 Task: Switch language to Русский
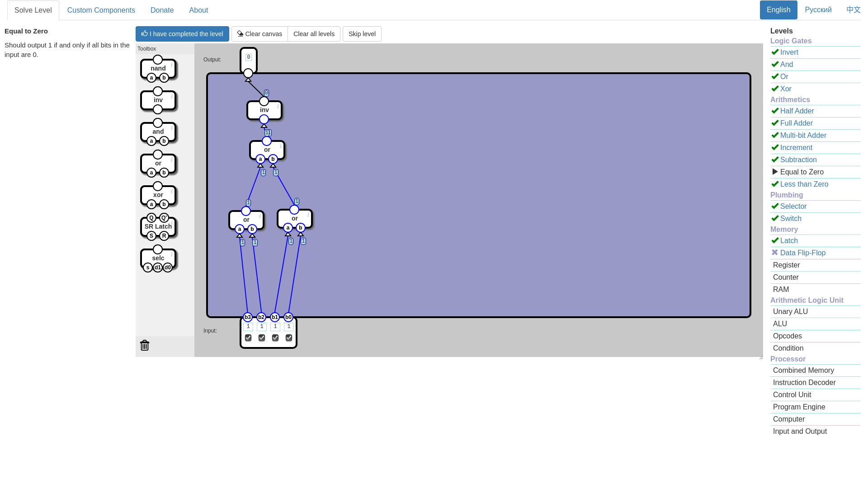pos(818,10)
